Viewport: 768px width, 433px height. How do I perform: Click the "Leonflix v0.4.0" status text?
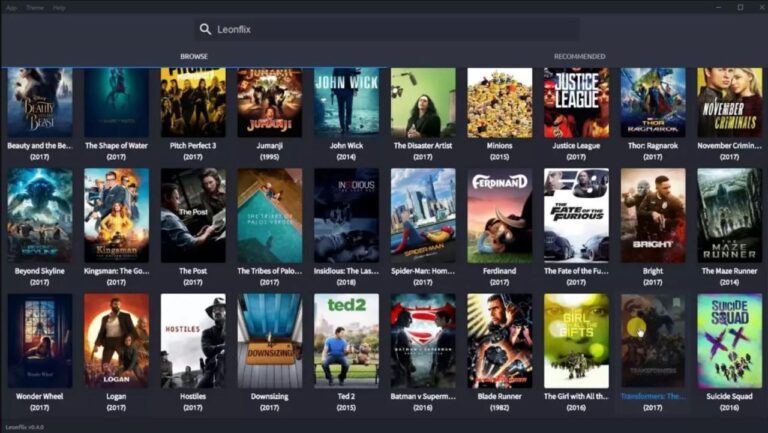(24, 427)
